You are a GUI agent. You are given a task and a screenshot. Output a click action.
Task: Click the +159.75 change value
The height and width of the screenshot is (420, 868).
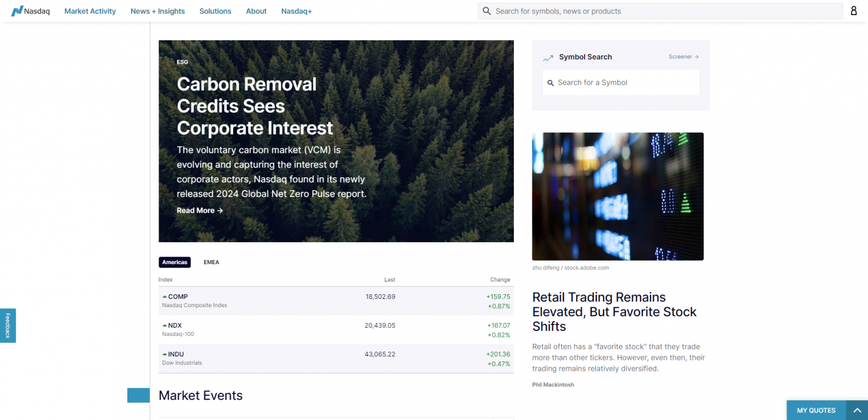pyautogui.click(x=498, y=297)
